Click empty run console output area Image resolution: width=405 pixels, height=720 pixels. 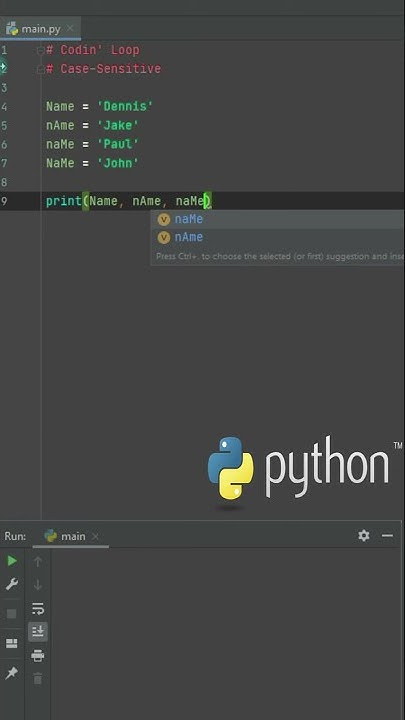tap(225, 634)
